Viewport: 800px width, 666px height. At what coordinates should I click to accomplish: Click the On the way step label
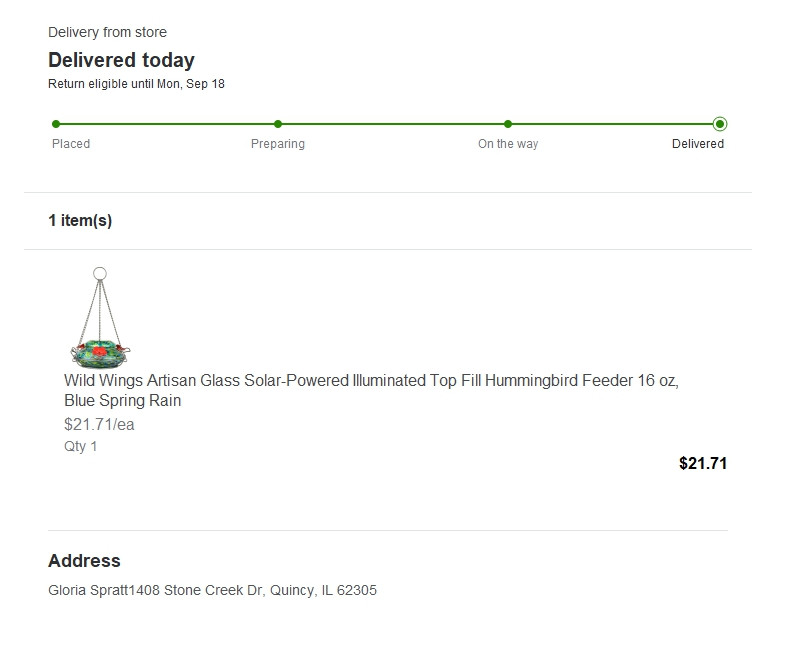pyautogui.click(x=508, y=144)
